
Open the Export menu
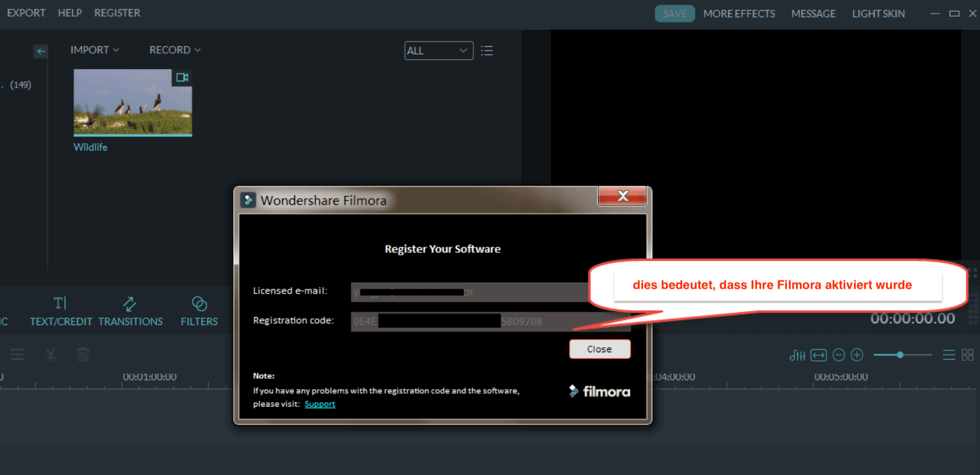(x=26, y=13)
